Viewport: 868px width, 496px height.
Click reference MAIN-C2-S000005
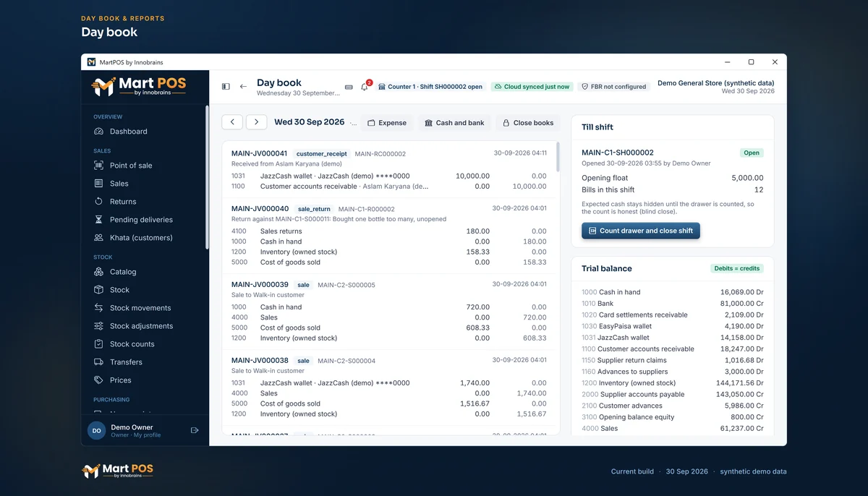click(x=346, y=285)
